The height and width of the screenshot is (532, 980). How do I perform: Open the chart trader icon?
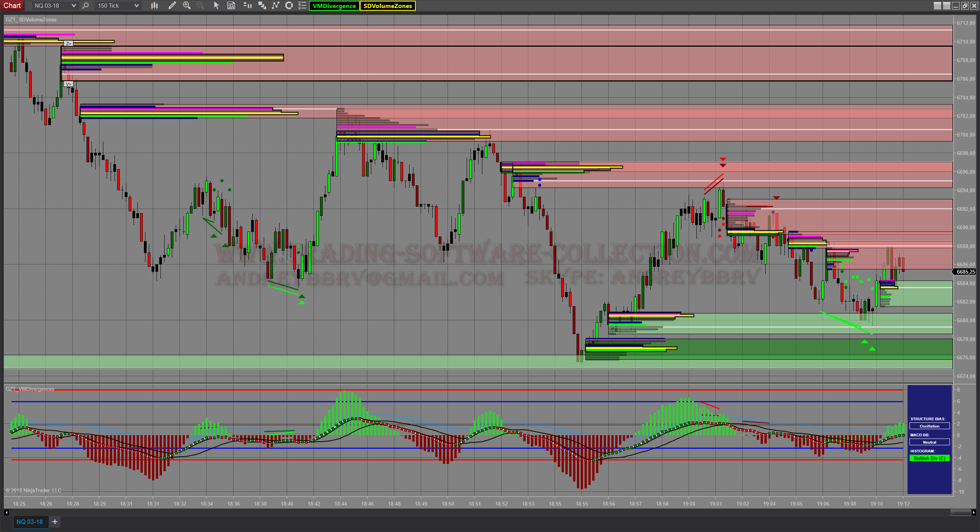tap(247, 5)
